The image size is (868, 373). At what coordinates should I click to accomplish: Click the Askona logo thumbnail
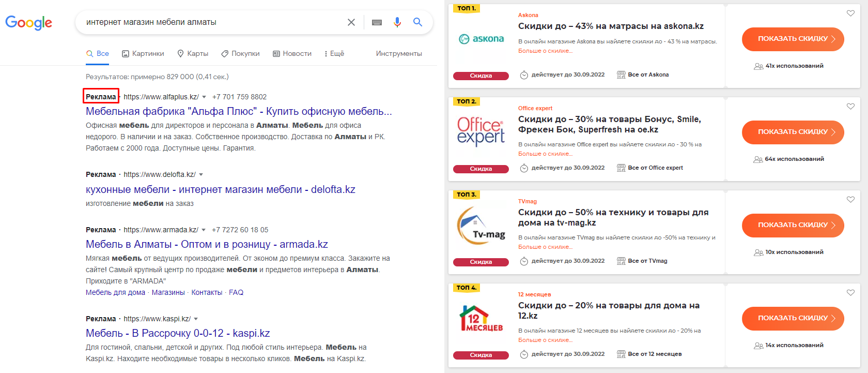point(481,39)
